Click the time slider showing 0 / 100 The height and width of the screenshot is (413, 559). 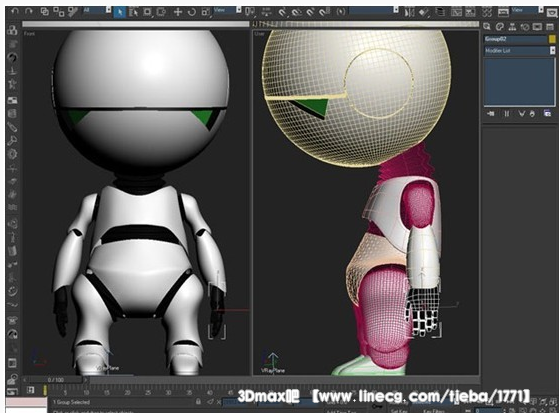56,380
